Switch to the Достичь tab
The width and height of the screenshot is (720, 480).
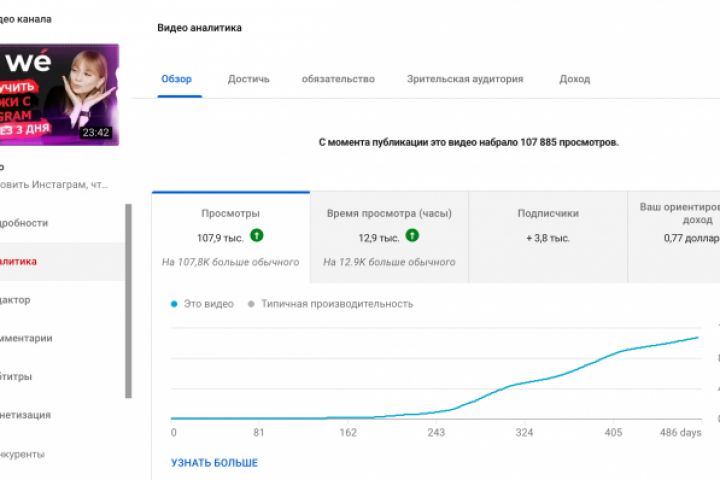point(249,79)
